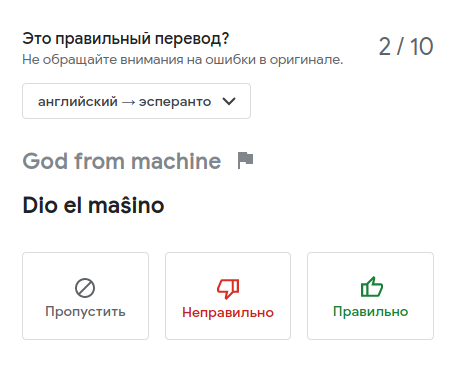Reject the translation with the Неправильно button

click(x=228, y=296)
